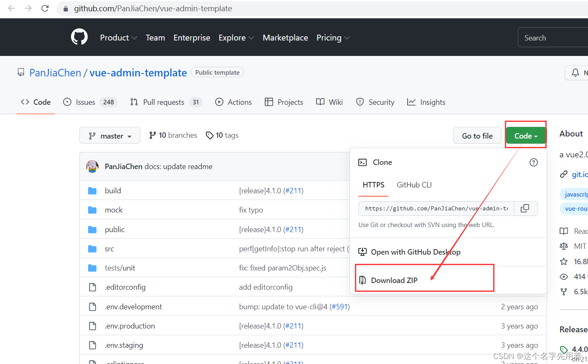The image size is (588, 364).
Task: Open the Pull requests tab
Action: click(166, 102)
